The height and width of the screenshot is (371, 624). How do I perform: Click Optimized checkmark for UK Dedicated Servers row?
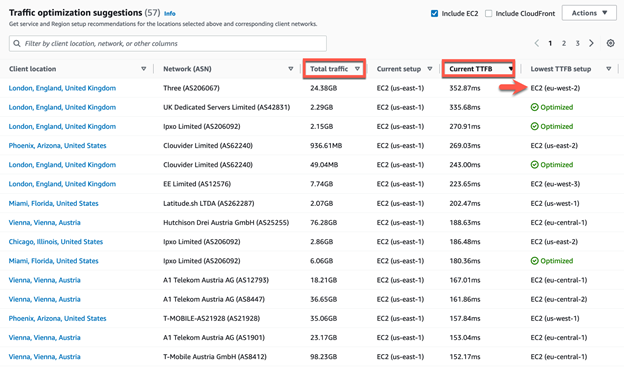click(x=534, y=107)
